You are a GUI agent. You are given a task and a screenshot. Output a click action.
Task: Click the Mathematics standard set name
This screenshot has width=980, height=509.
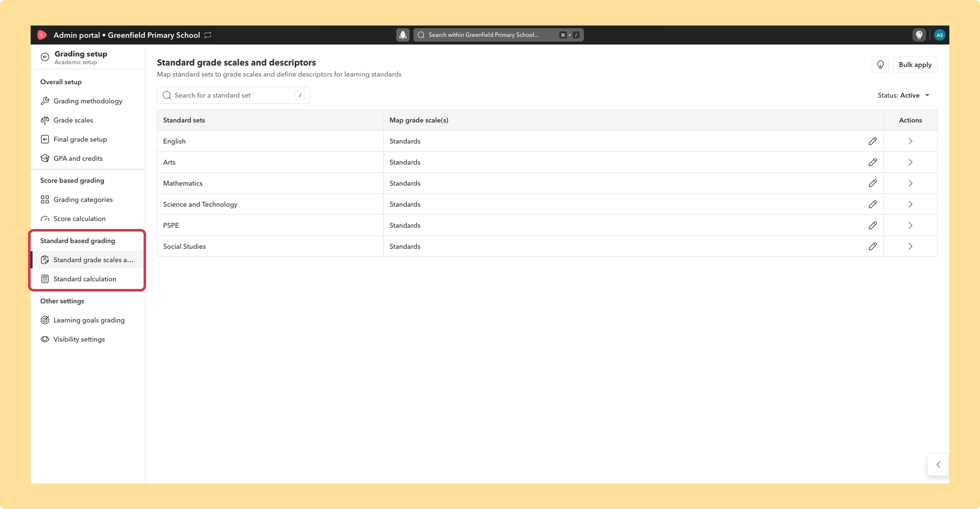pyautogui.click(x=183, y=183)
